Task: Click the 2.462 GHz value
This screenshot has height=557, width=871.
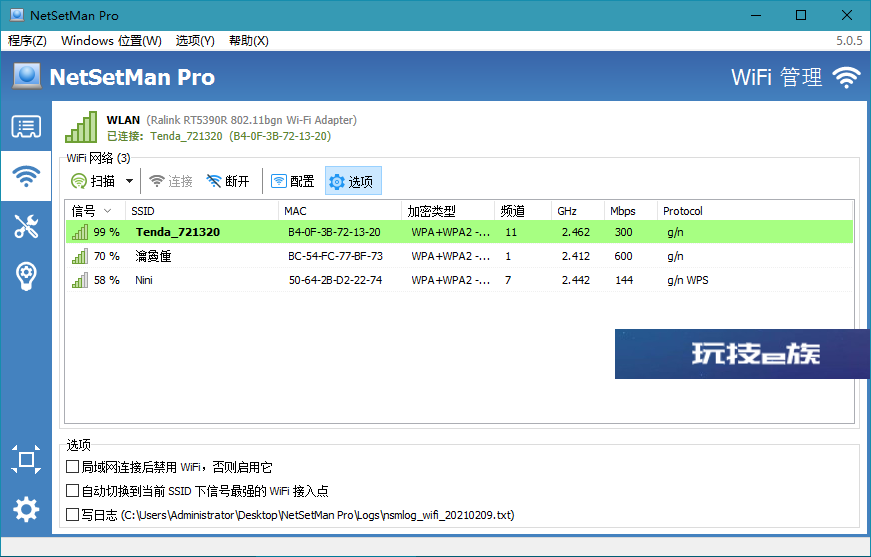Action: pos(575,232)
